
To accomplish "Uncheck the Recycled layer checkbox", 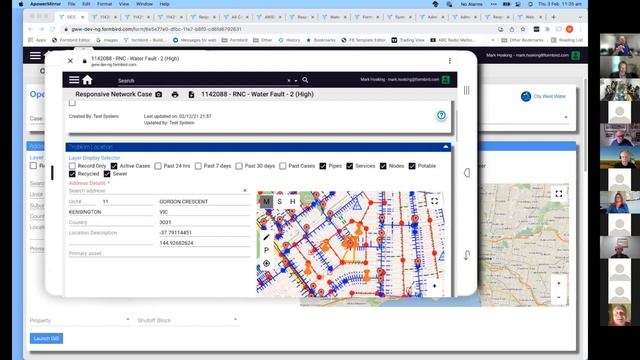I will (72, 174).
